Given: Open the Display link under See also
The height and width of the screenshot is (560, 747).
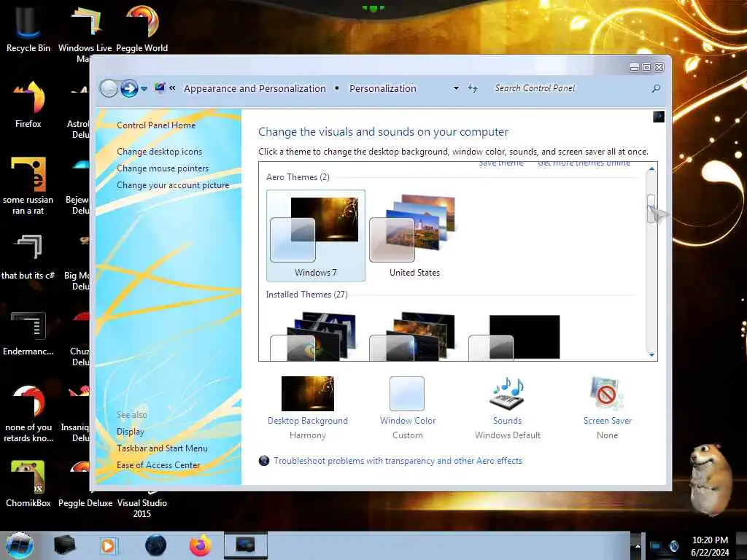Looking at the screenshot, I should click(x=131, y=432).
